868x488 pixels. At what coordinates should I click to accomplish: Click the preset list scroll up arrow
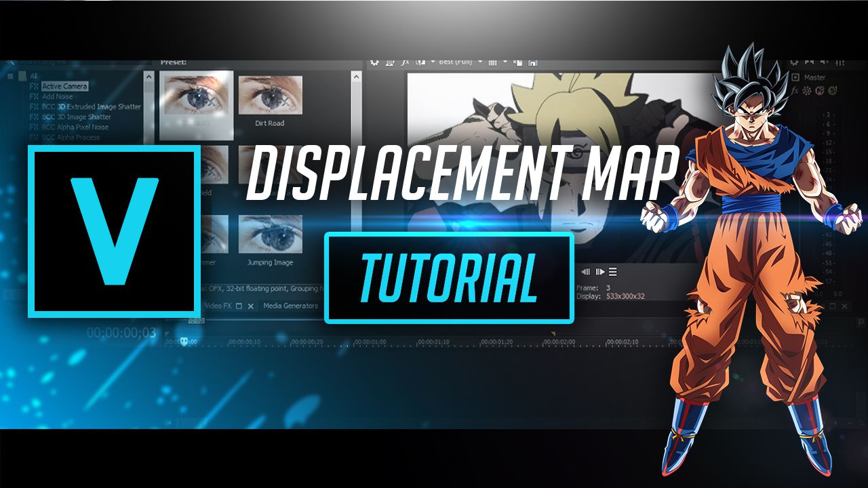pos(356,77)
